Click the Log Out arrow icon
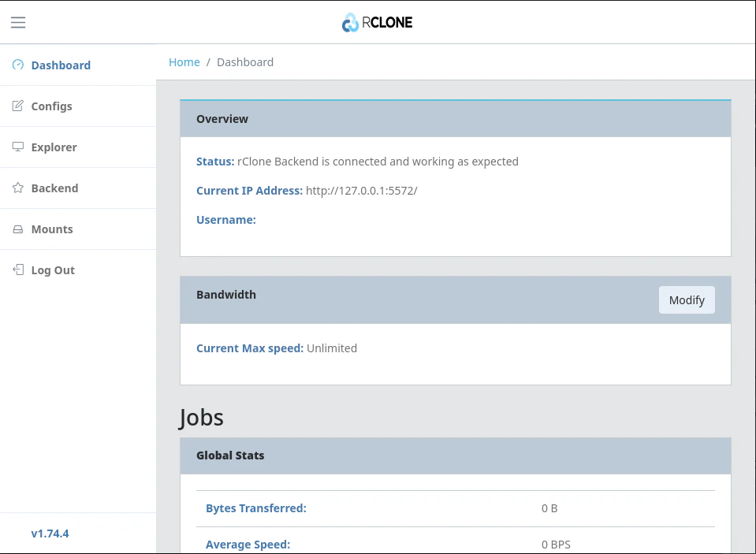Image resolution: width=756 pixels, height=554 pixels. [18, 270]
